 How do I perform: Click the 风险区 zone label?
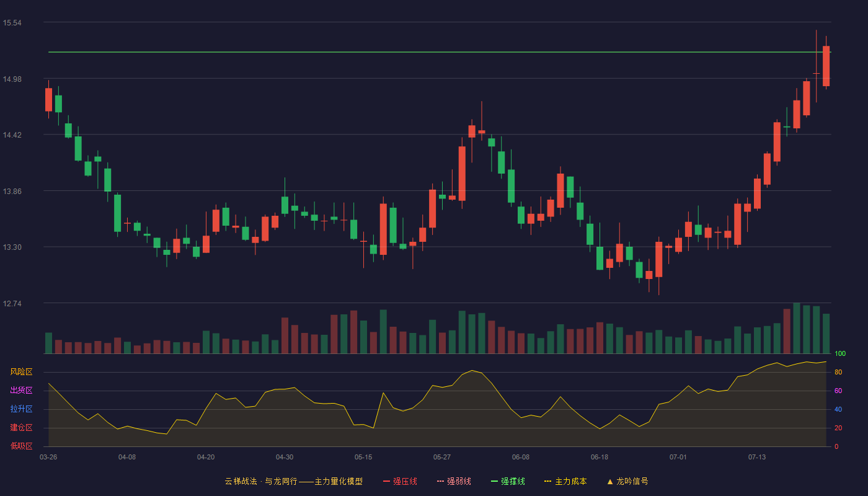click(x=21, y=372)
